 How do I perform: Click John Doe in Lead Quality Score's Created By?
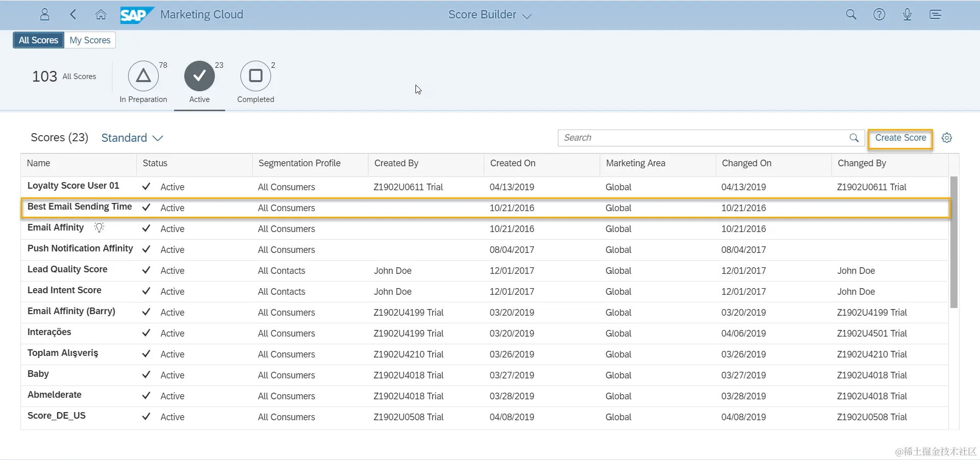point(393,271)
